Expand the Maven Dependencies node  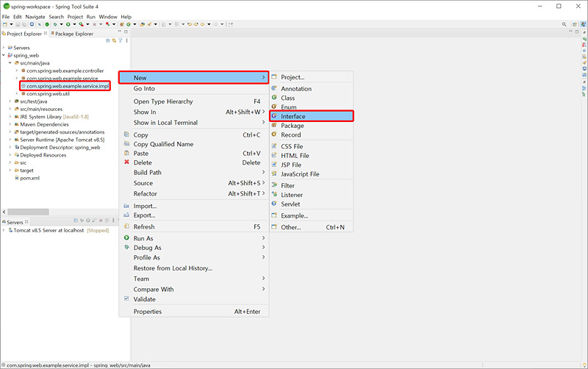10,124
